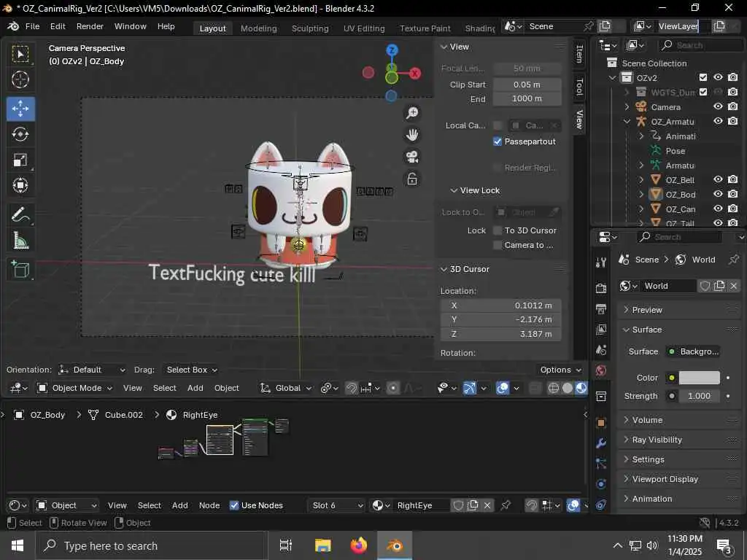Hide the Camera object in viewport
The width and height of the screenshot is (747, 560).
coord(718,106)
